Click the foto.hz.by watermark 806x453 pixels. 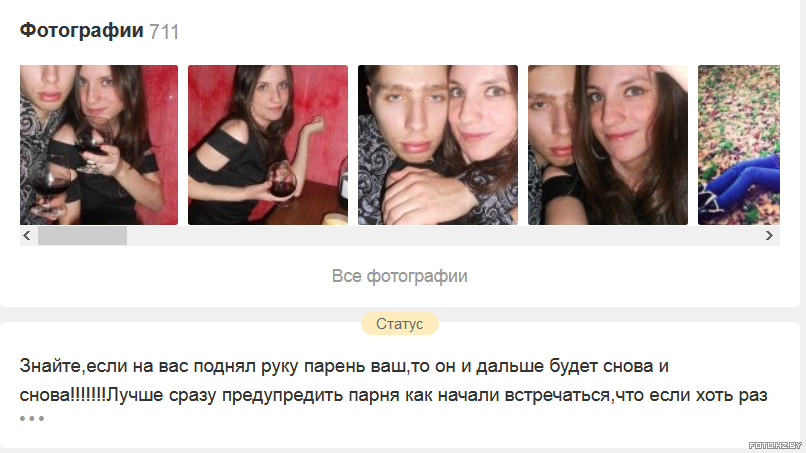(x=775, y=445)
